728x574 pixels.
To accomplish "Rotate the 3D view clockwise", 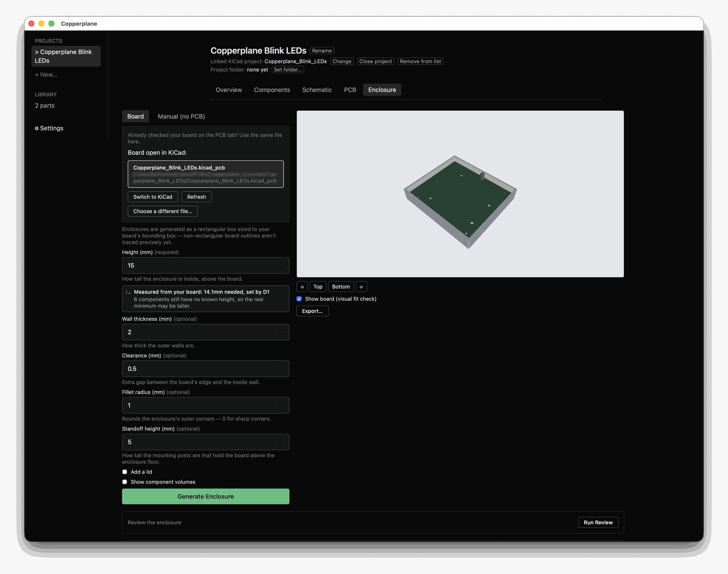I will [361, 287].
